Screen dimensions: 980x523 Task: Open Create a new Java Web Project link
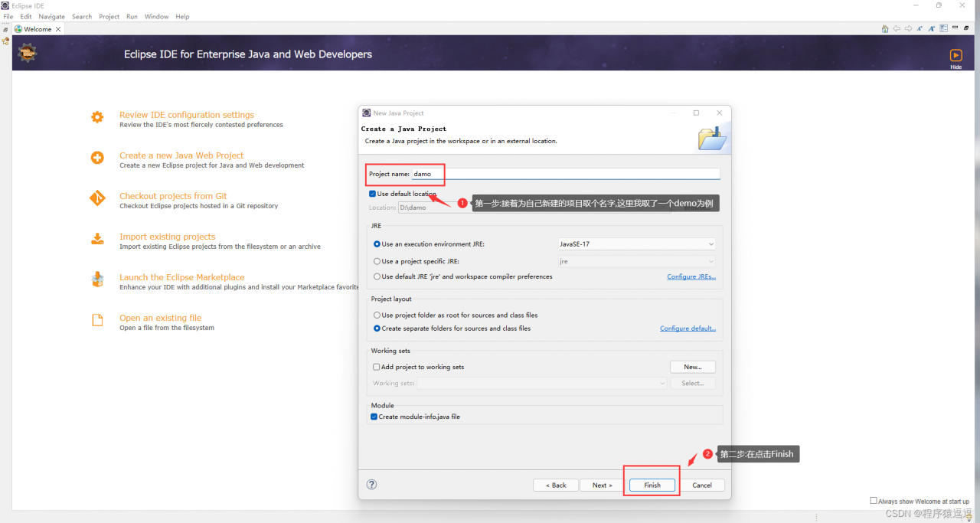181,155
